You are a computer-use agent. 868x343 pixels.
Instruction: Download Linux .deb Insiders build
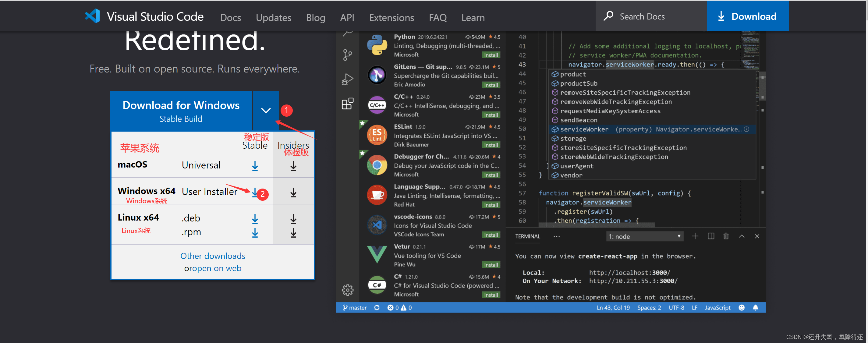coord(293,219)
